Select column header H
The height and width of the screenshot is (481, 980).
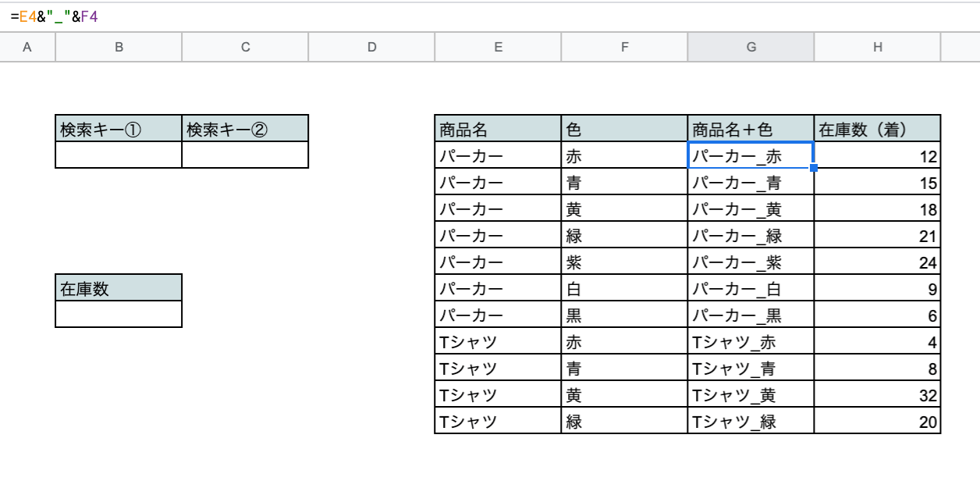point(877,48)
